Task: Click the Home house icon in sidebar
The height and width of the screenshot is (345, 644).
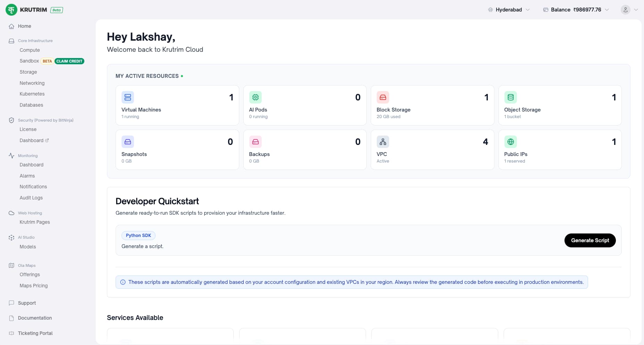Action: point(11,26)
